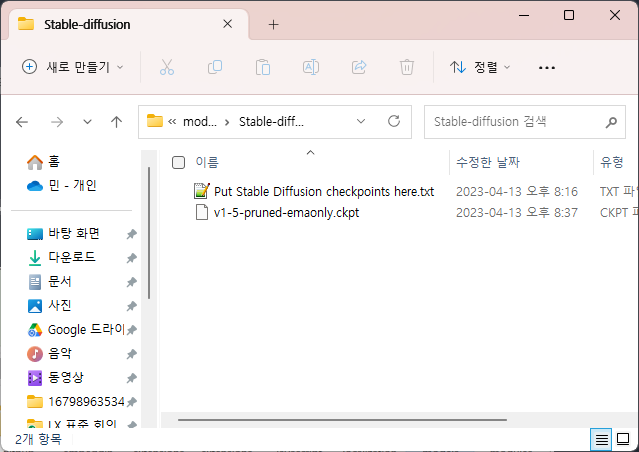Click the address bar folder icon
This screenshot has width=639, height=452.
[154, 121]
